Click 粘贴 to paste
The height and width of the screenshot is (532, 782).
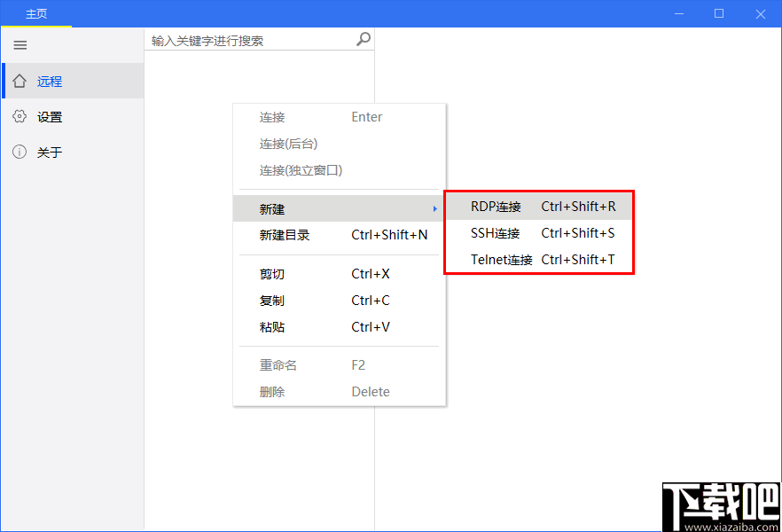(272, 326)
